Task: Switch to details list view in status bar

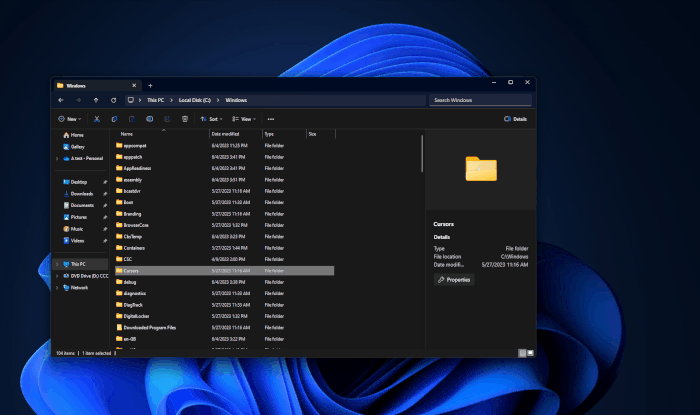Action: click(x=521, y=353)
